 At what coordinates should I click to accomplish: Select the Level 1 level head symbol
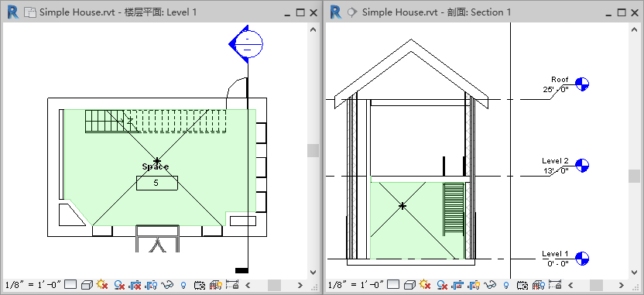[581, 259]
